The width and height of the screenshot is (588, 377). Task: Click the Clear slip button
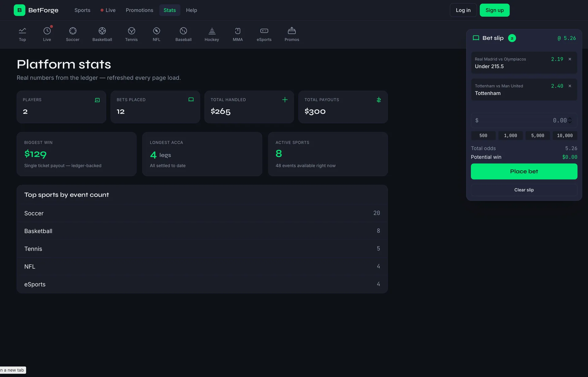(524, 190)
